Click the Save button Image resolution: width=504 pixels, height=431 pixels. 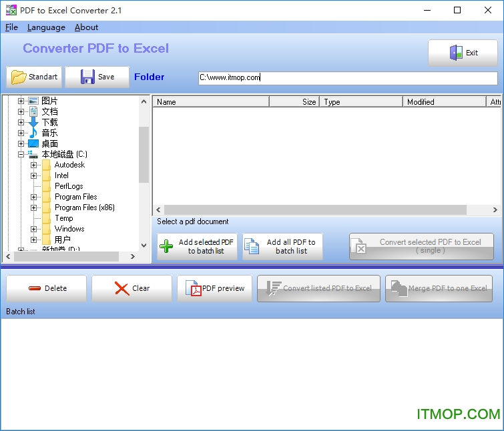pyautogui.click(x=97, y=77)
